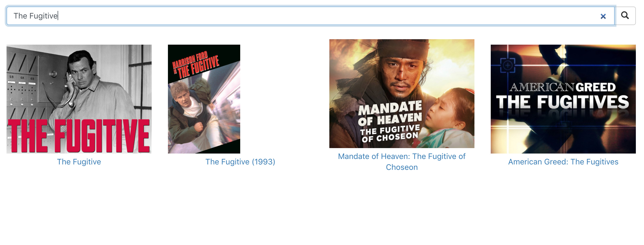Screen dimensions: 644x245
Task: Follow "Mandate of Heaven: The Fugitive of Choseon" link
Action: coord(402,162)
